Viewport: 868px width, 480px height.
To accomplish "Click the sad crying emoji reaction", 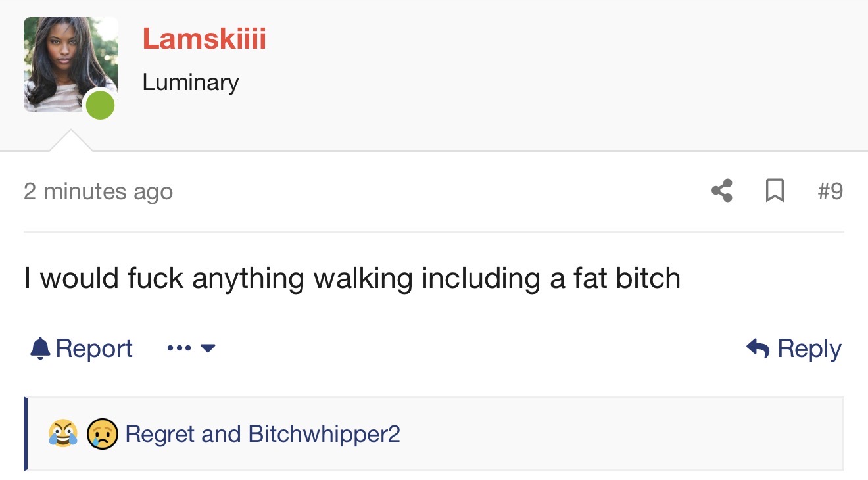I will (103, 434).
